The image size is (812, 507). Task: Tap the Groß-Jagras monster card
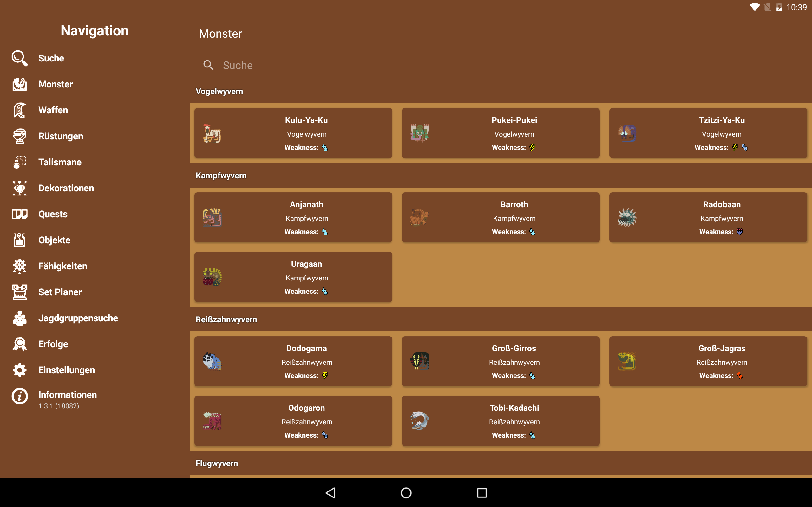[708, 361]
